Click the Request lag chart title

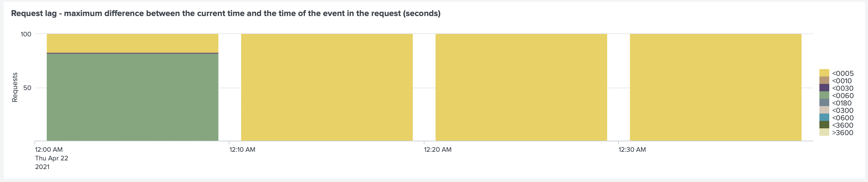[226, 14]
